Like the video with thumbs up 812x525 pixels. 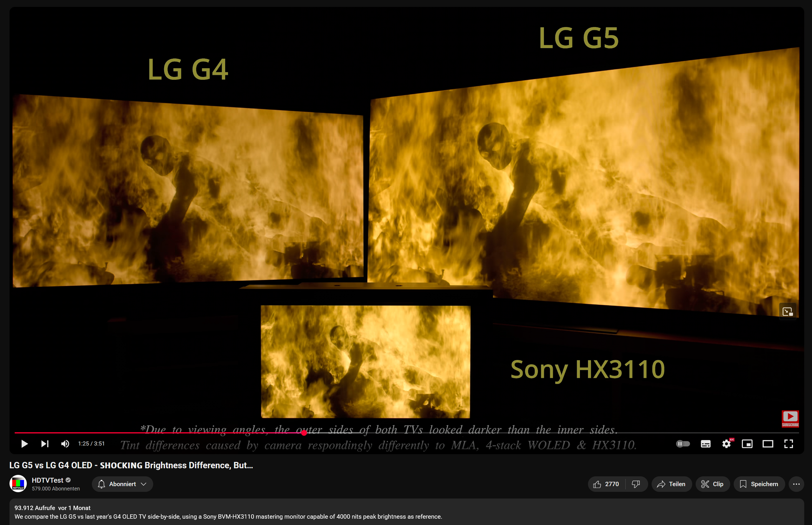[x=606, y=484]
